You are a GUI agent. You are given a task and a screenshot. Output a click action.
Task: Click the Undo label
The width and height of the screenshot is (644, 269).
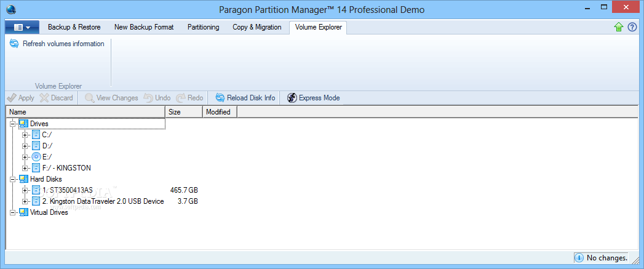(162, 98)
